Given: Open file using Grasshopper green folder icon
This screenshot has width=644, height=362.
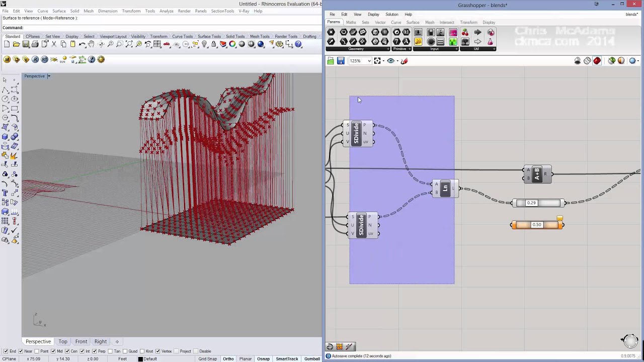Looking at the screenshot, I should pos(331,61).
